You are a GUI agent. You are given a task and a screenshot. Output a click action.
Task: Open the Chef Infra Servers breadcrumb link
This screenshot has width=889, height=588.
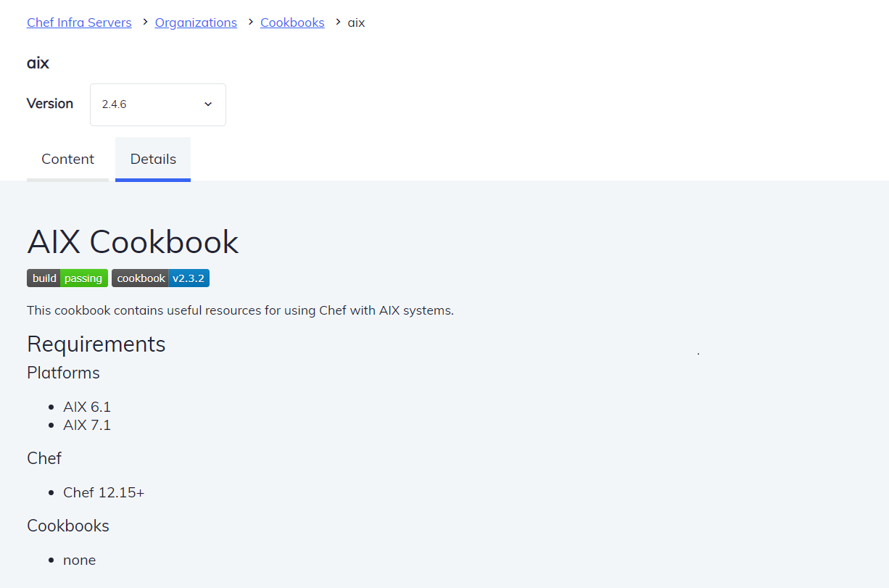(79, 22)
